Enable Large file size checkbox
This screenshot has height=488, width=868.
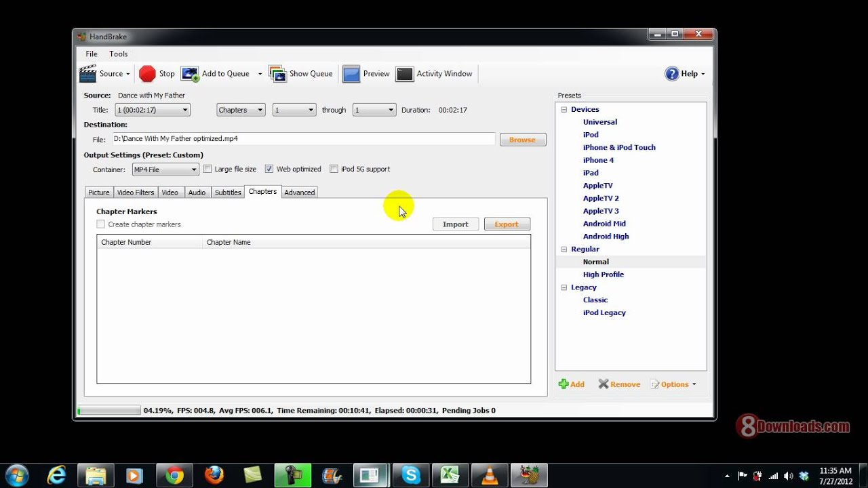point(208,169)
